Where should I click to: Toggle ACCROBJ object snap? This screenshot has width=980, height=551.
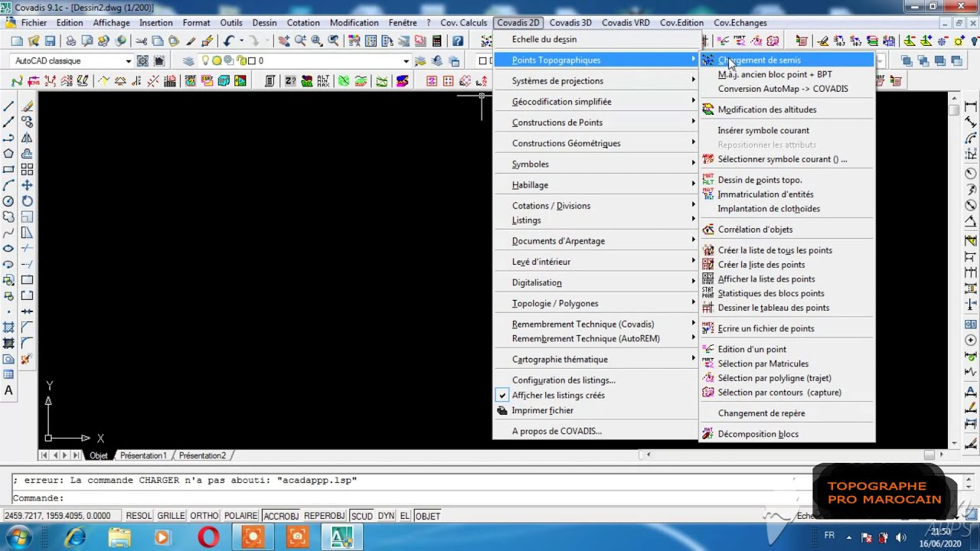(x=281, y=516)
